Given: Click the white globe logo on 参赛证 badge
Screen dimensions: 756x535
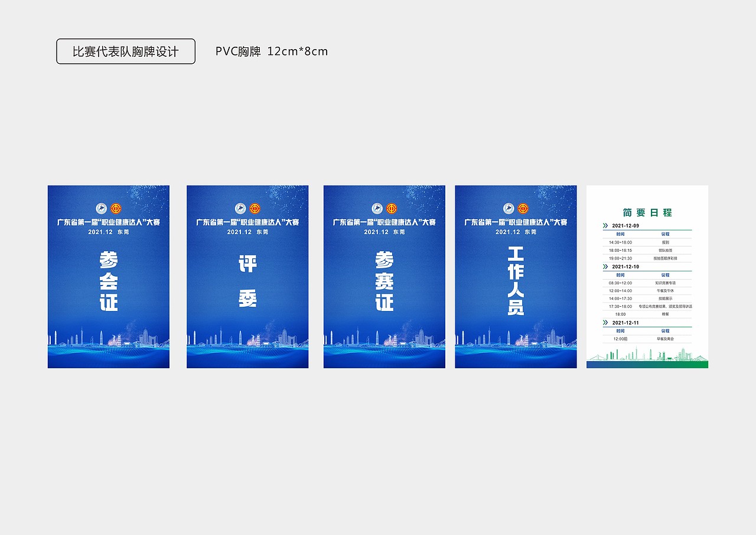Looking at the screenshot, I should pos(376,208).
